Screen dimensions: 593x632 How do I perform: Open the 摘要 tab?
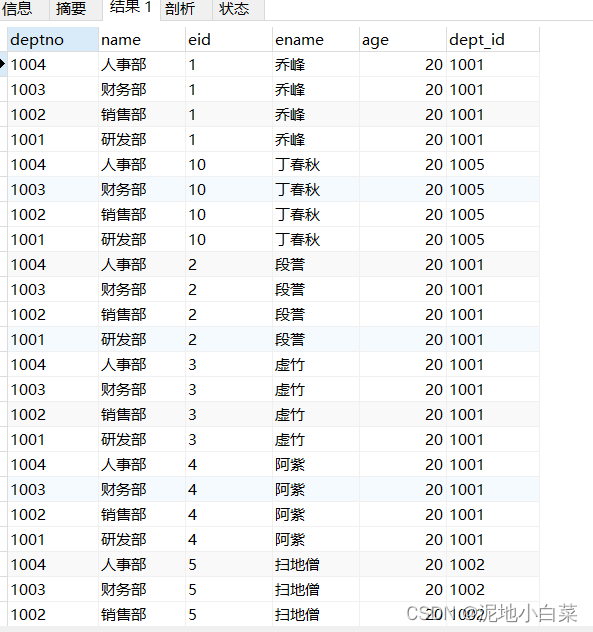click(x=75, y=9)
